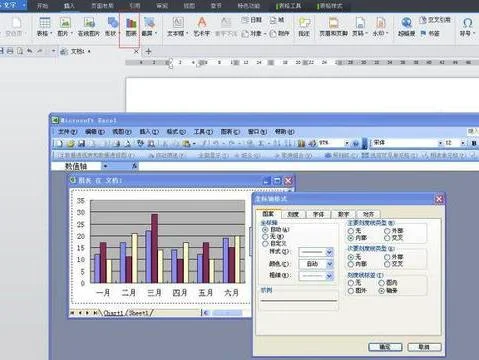Switch to the 数字 number tab
The width and height of the screenshot is (479, 360).
click(343, 214)
